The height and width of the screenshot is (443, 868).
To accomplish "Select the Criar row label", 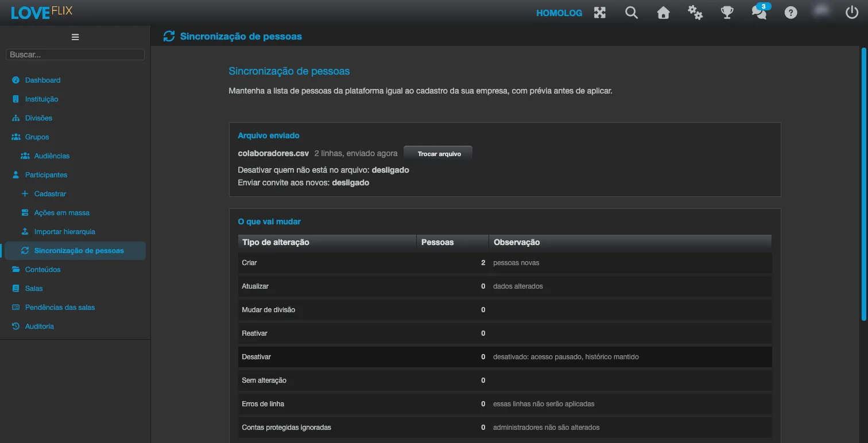I will pos(250,263).
